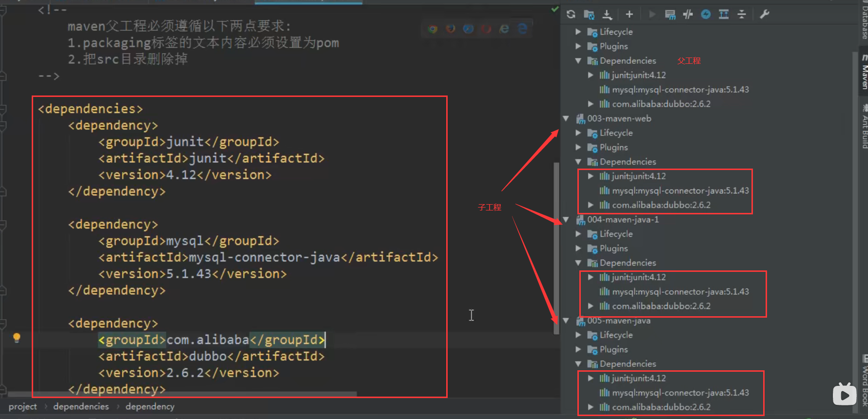868x419 pixels.
Task: Open the Ant Build side tab
Action: 864,127
